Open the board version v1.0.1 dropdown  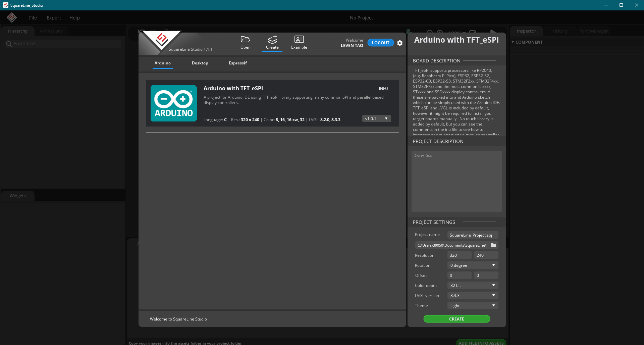(x=377, y=118)
